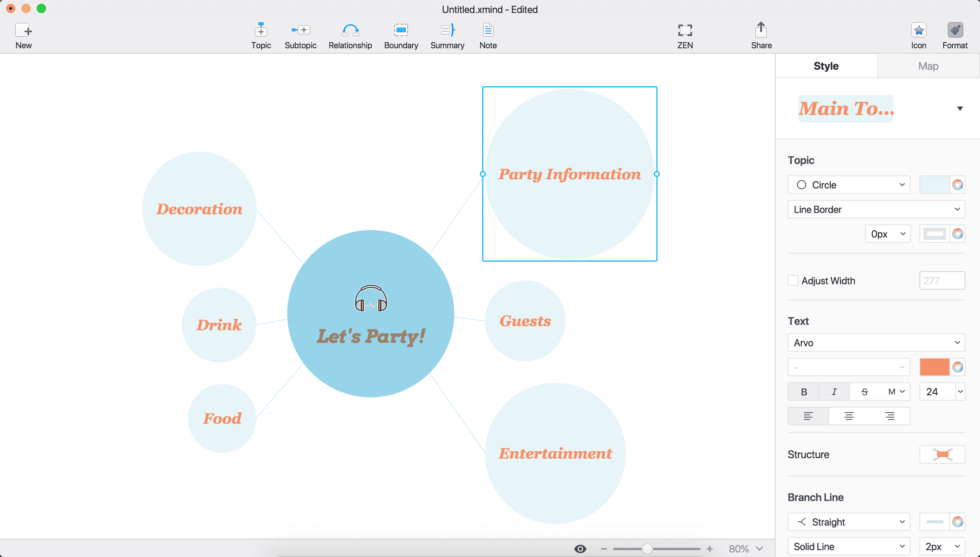Open the Arvo font dropdown
This screenshot has width=980, height=557.
click(x=876, y=342)
